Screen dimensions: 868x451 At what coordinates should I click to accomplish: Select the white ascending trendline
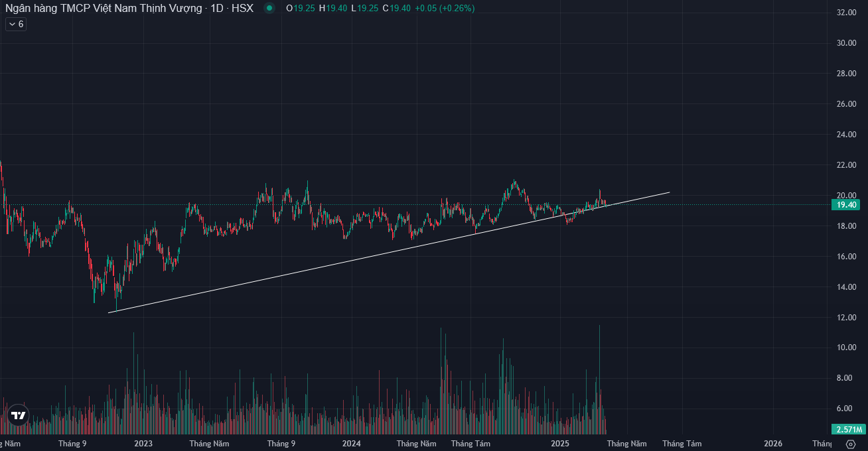[x=388, y=253]
